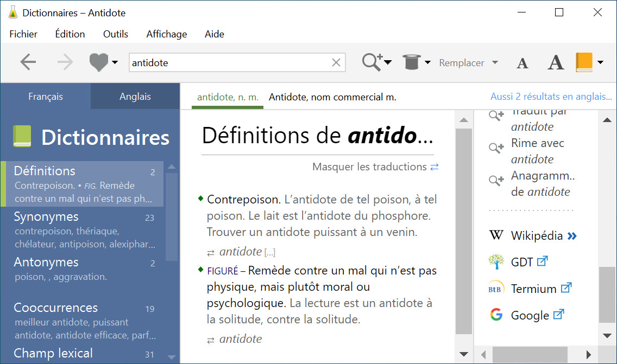Screen dimensions: 617x364
Task: Select the 'antidote, n. m.' result tab
Action: 228,97
